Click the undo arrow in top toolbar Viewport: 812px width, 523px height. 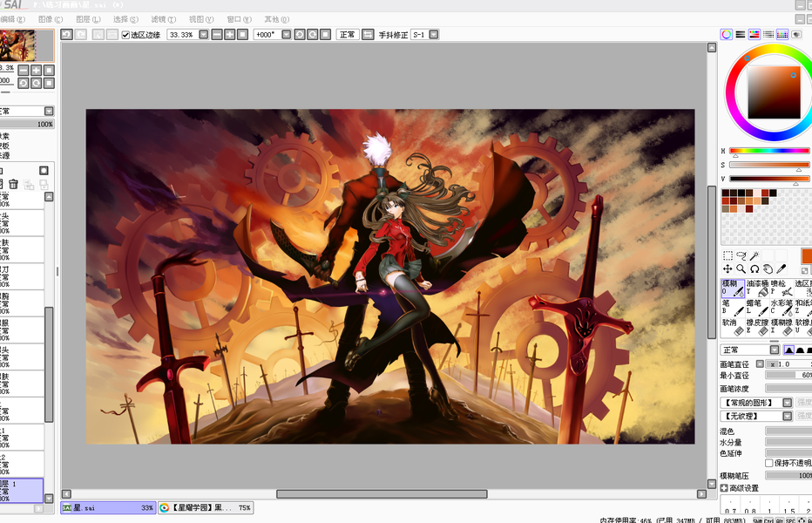click(66, 35)
